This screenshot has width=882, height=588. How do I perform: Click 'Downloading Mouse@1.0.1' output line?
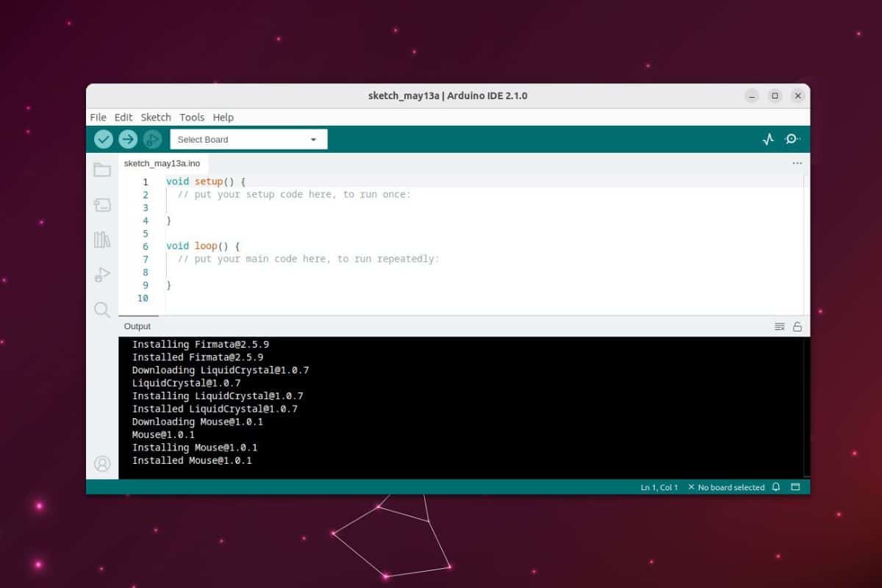tap(198, 422)
